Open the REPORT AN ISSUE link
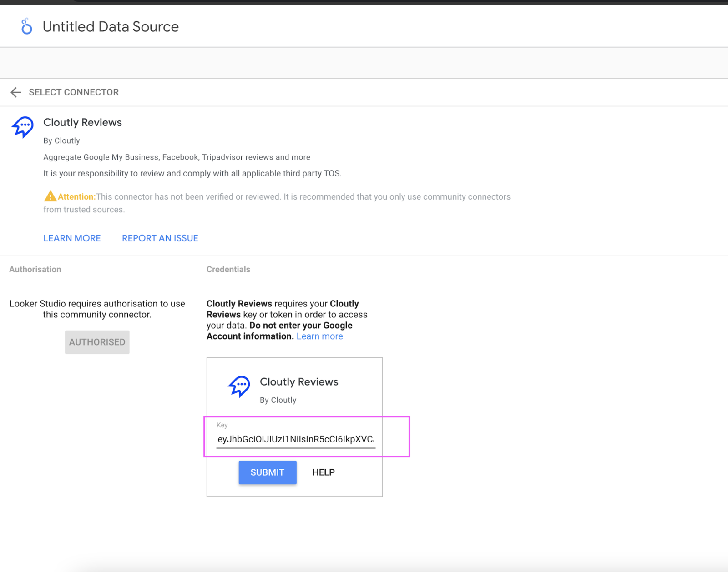Image resolution: width=728 pixels, height=572 pixels. pyautogui.click(x=160, y=238)
